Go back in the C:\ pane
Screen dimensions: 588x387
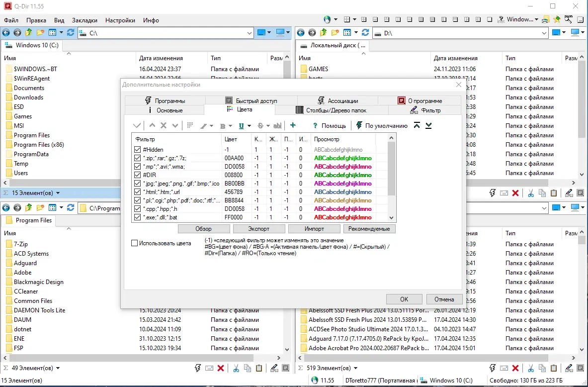[6, 33]
